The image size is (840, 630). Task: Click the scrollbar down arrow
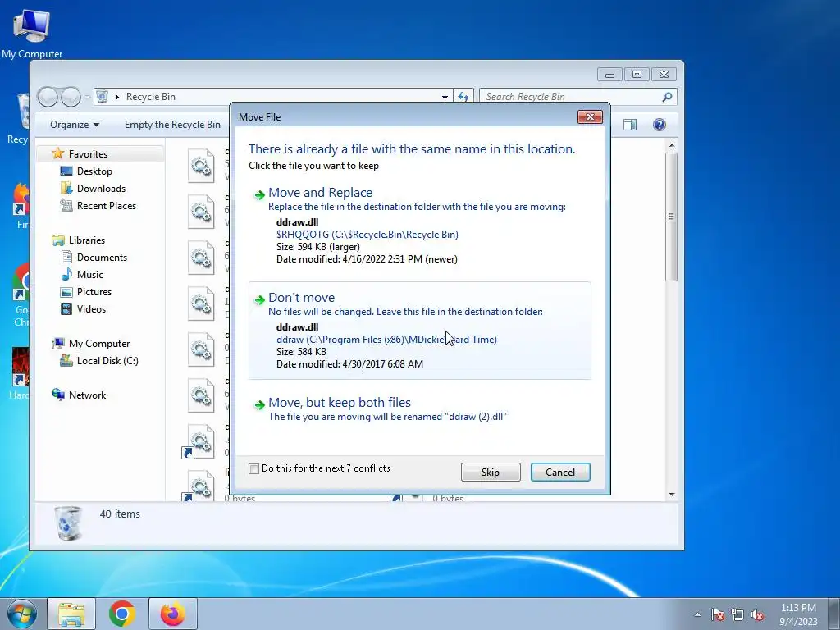click(672, 495)
